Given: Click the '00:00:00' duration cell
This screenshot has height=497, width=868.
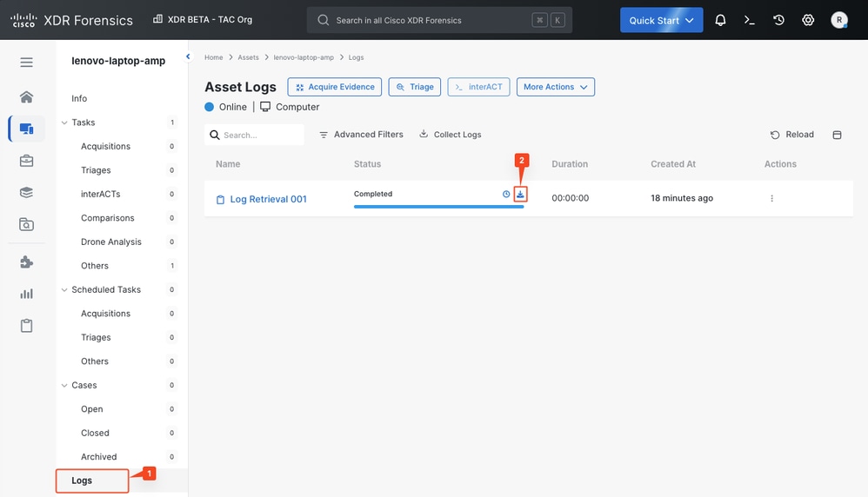Looking at the screenshot, I should 571,198.
